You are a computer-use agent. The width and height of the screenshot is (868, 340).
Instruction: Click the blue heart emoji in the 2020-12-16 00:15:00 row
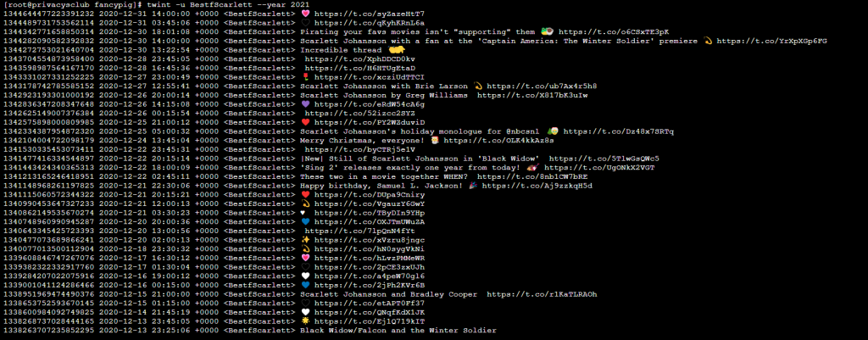coord(305,285)
